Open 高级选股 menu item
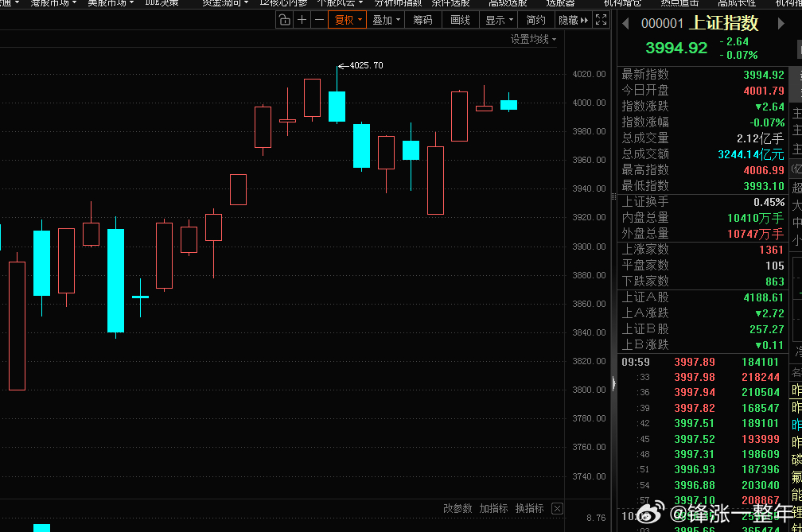This screenshot has height=532, width=802. [x=508, y=3]
